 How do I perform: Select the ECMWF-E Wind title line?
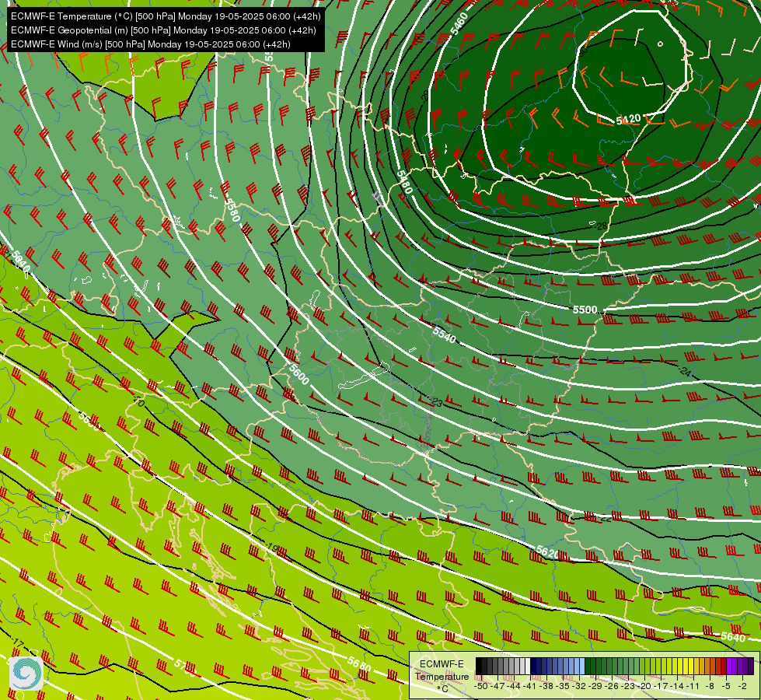coord(151,44)
